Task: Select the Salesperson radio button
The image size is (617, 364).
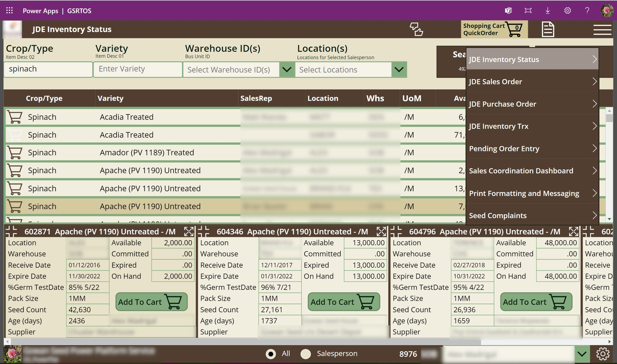Action: tap(306, 354)
